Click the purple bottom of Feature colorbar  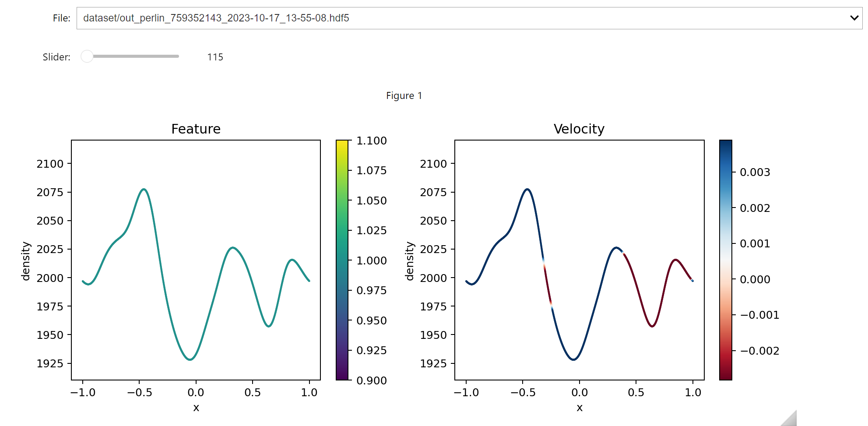click(342, 376)
